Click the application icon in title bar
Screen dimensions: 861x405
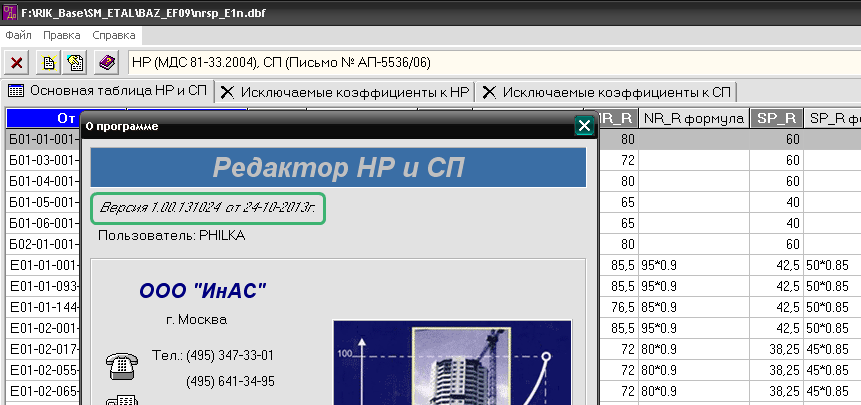tap(10, 12)
